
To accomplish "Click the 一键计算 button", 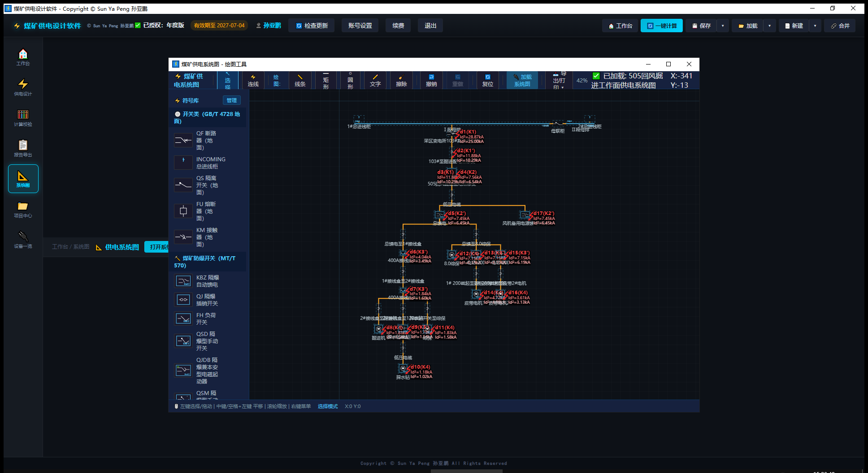I will [x=662, y=26].
